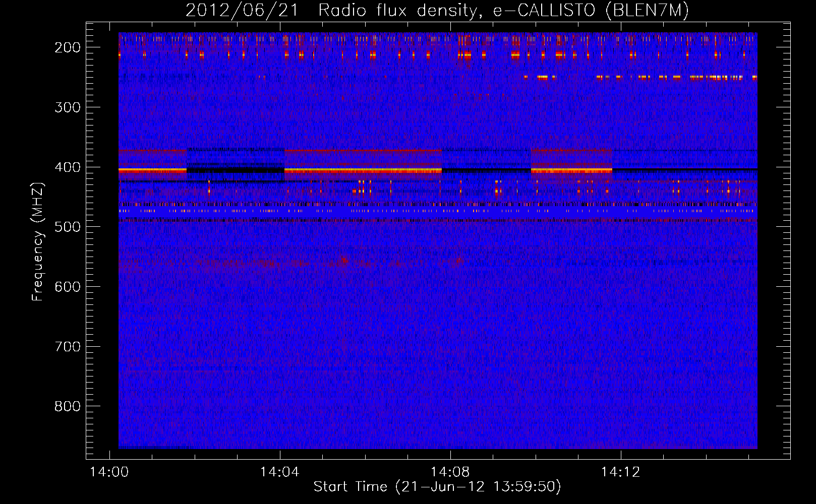This screenshot has width=816, height=504.
Task: Click the 500 frequency tick label
Action: click(x=68, y=227)
